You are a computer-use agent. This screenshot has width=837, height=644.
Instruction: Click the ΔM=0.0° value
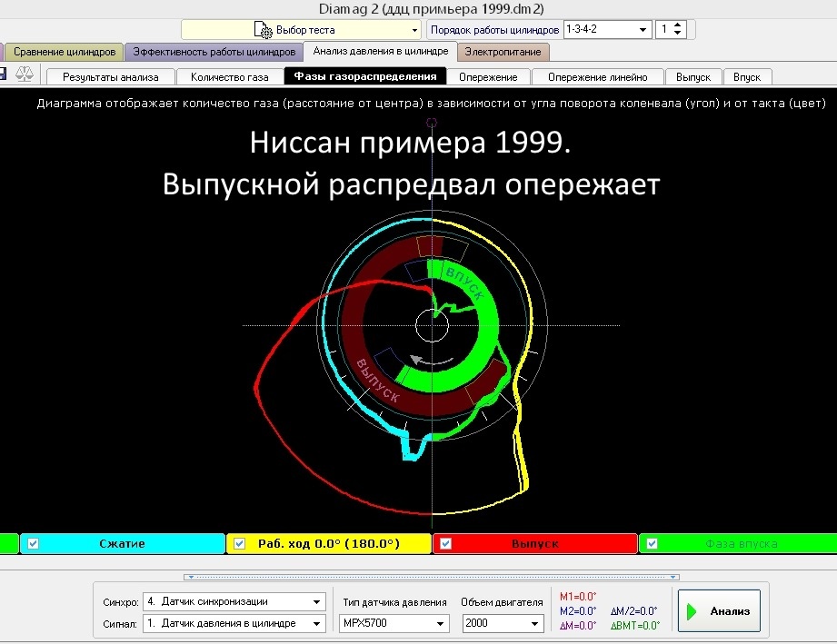click(x=578, y=625)
